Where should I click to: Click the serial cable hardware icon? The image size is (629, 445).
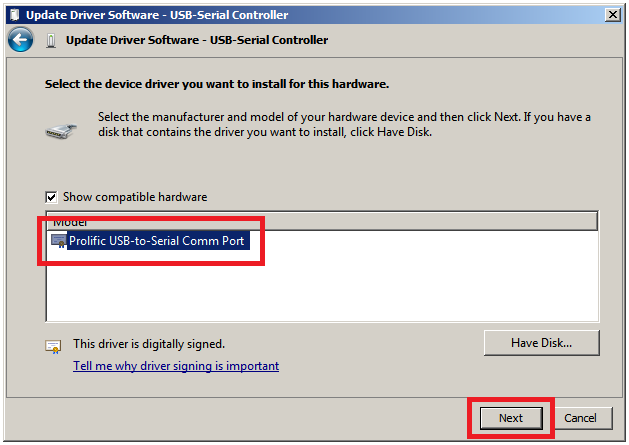pos(61,131)
